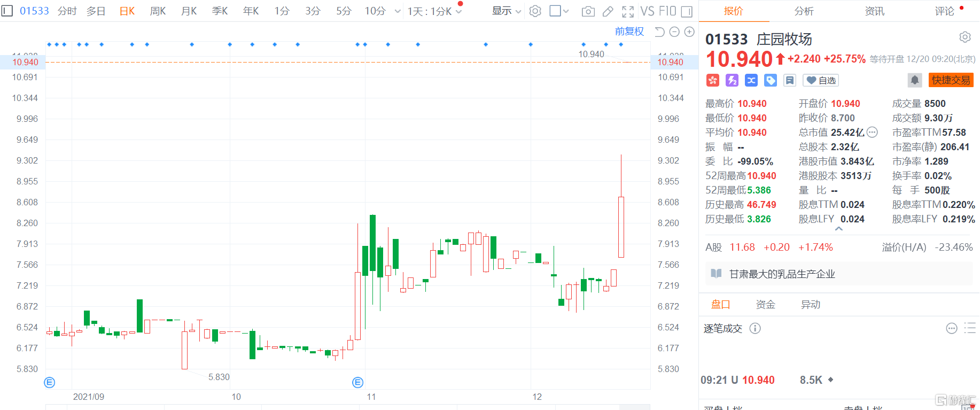Open the 显示 dropdown menu
Screen dimensions: 980x410
(506, 11)
